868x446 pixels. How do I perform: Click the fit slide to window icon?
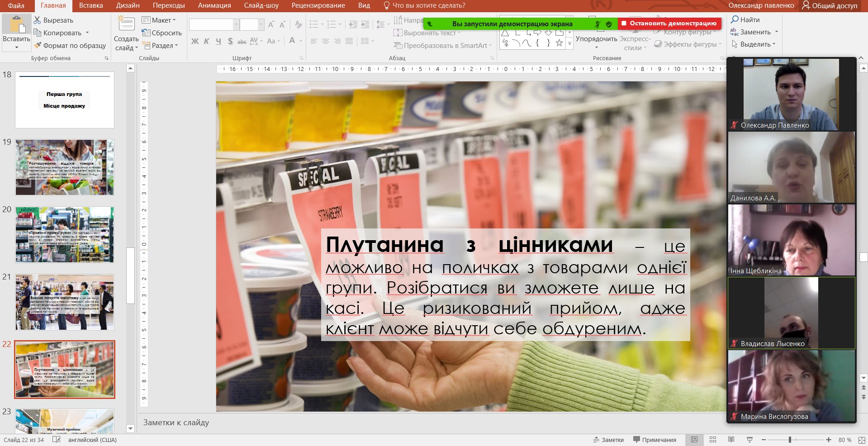point(861,440)
